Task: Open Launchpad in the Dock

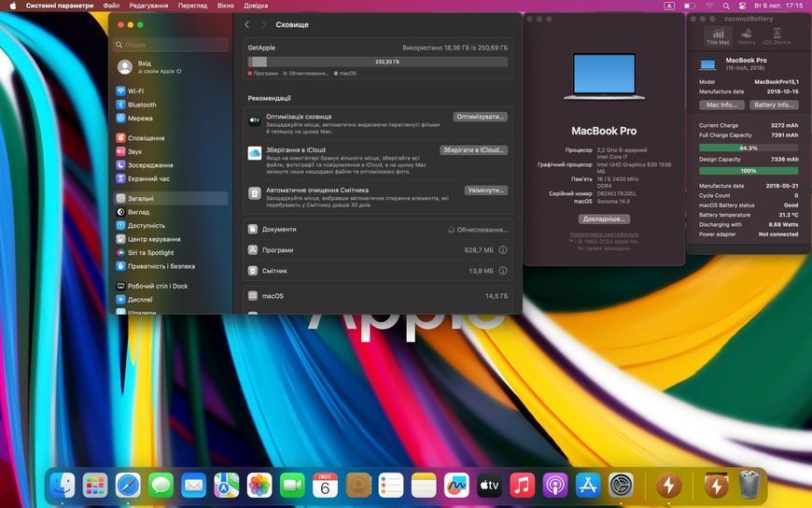Action: 95,486
